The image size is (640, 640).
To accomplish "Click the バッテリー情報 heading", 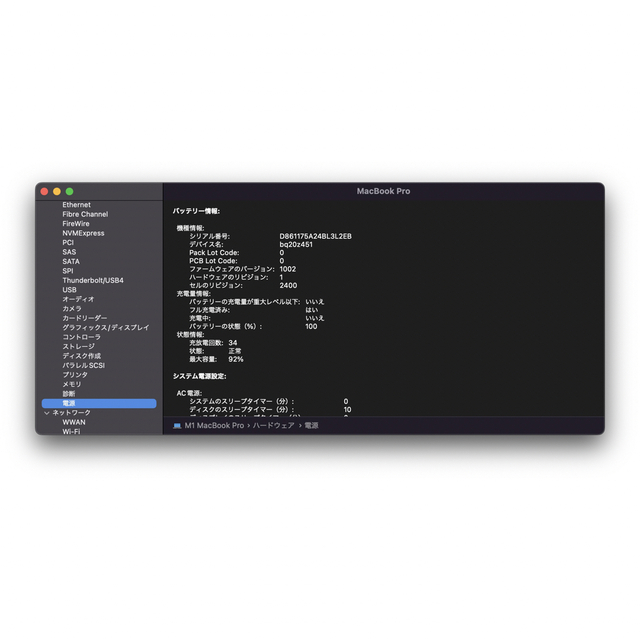I will pyautogui.click(x=196, y=211).
